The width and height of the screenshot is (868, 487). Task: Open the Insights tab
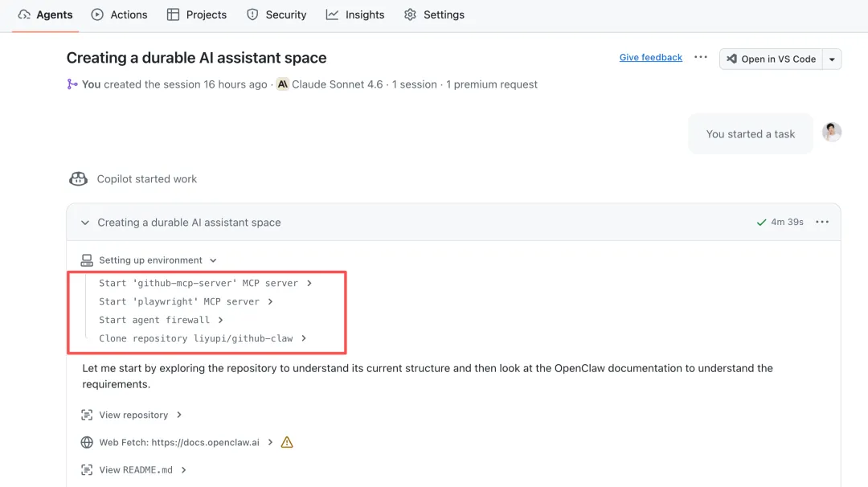tap(355, 14)
